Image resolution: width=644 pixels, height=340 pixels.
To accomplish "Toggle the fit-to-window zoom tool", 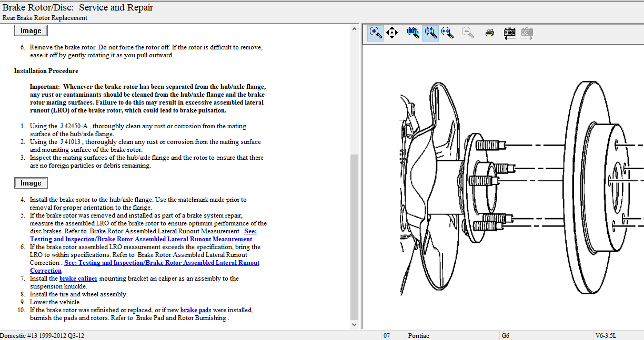I will [x=430, y=33].
